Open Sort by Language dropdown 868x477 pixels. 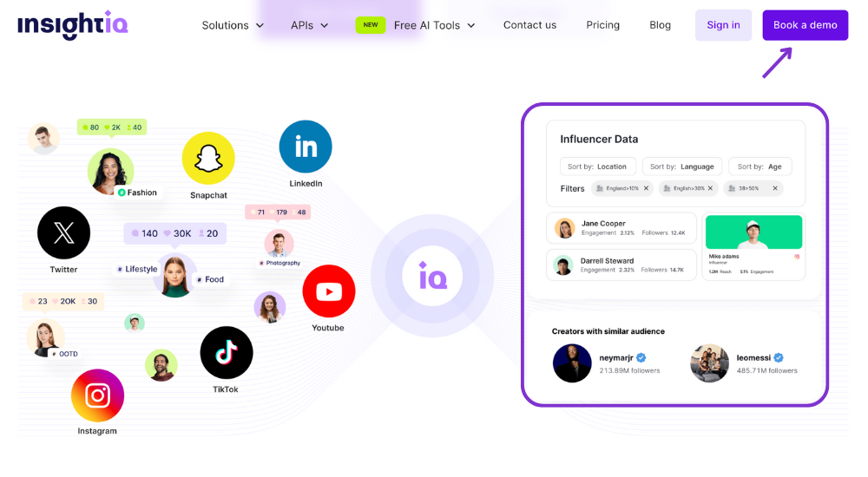click(682, 167)
